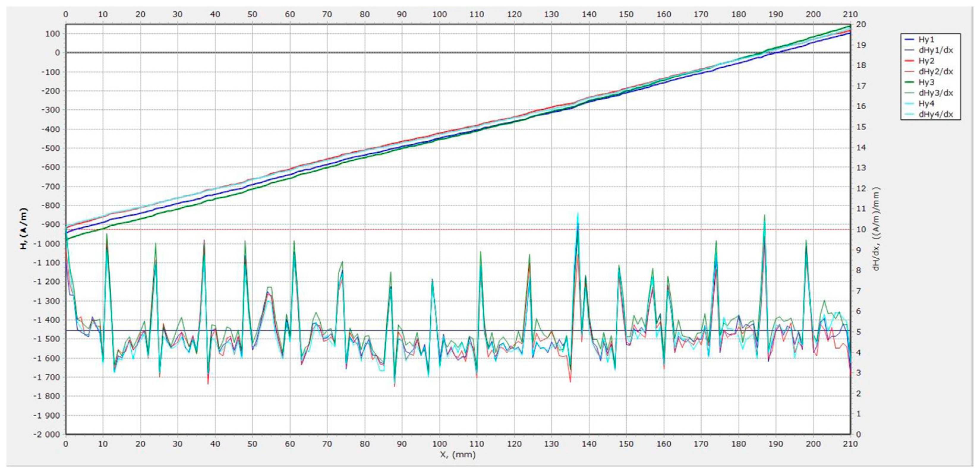The image size is (980, 476).
Task: Click the 0 tick label on the left axis
Action: coord(57,53)
